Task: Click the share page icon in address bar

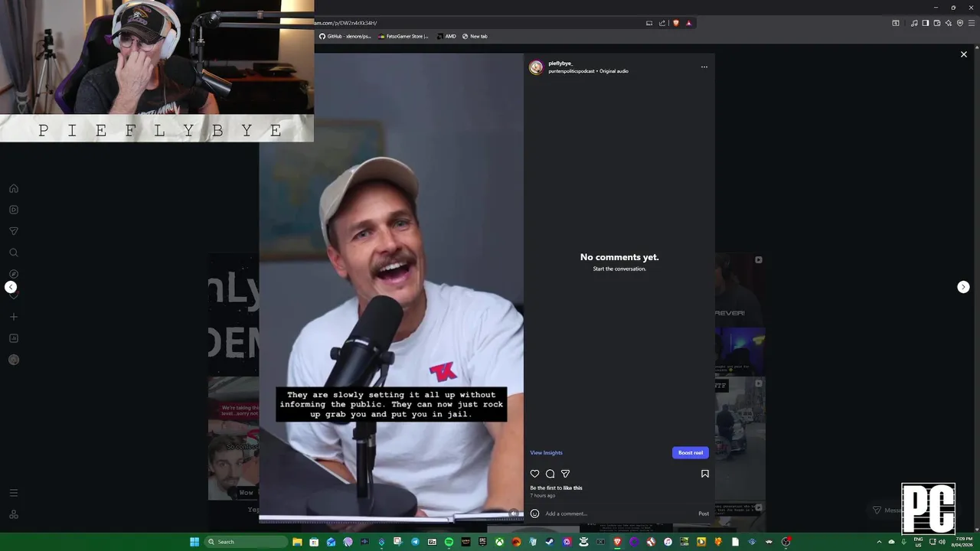Action: click(x=662, y=23)
